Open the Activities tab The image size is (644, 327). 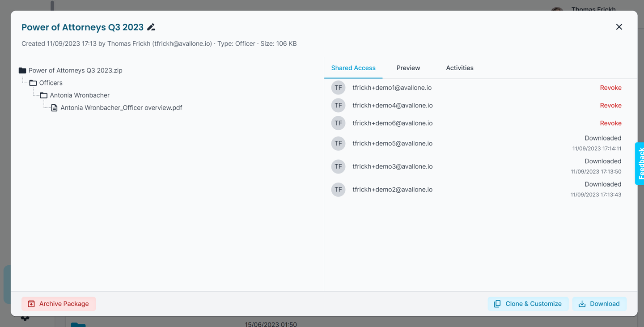(460, 68)
